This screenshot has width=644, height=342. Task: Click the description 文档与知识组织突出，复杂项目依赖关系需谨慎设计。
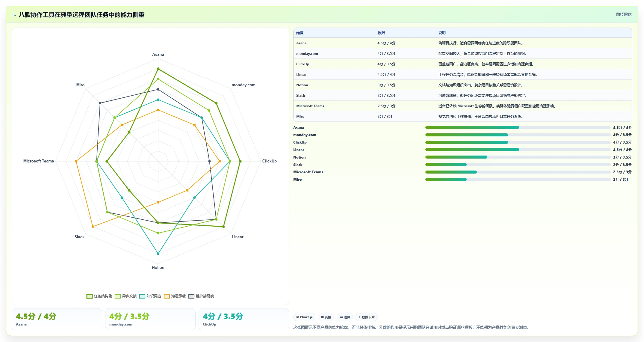481,85
